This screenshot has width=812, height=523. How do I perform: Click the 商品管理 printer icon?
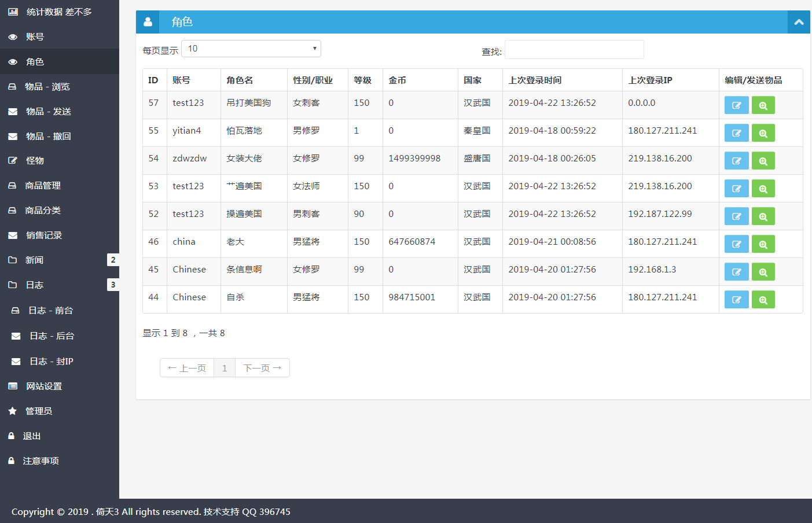(12, 186)
